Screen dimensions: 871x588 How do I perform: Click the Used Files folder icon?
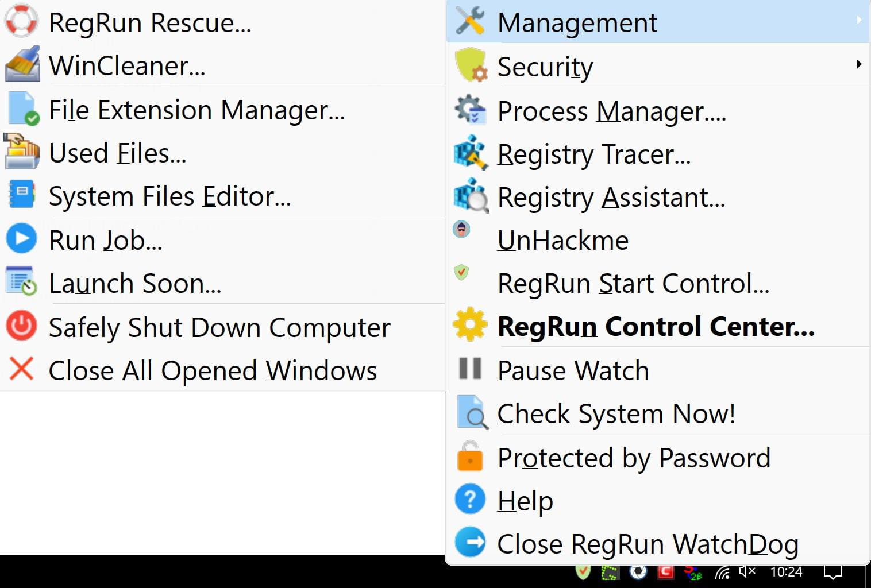click(22, 152)
